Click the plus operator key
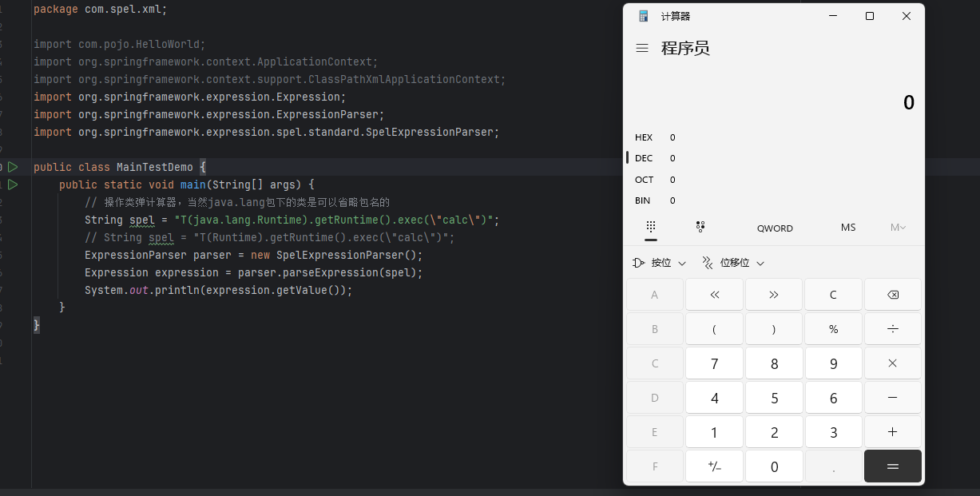 pyautogui.click(x=893, y=432)
